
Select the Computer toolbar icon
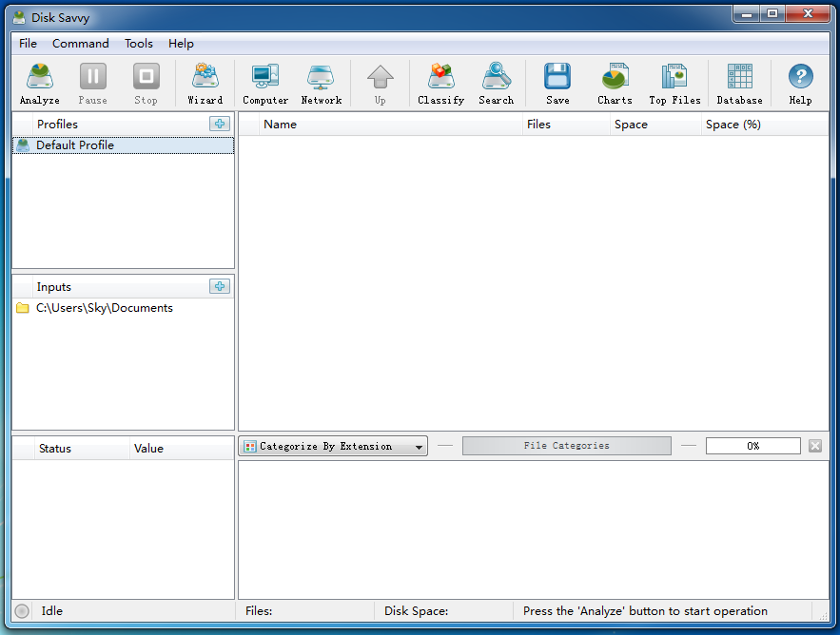(x=265, y=84)
